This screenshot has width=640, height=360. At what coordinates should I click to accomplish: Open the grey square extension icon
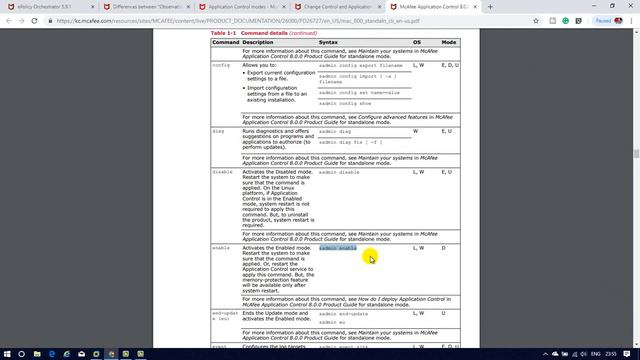tap(553, 21)
